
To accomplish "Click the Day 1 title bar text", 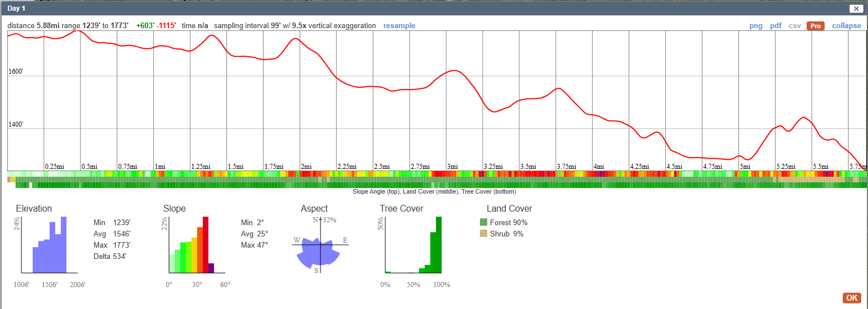I will point(16,8).
